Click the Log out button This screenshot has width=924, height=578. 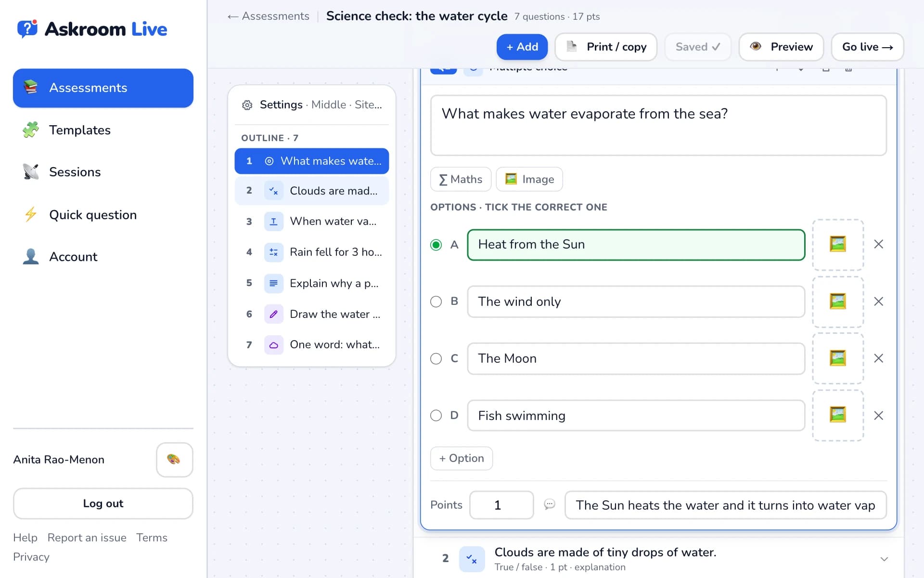coord(103,503)
